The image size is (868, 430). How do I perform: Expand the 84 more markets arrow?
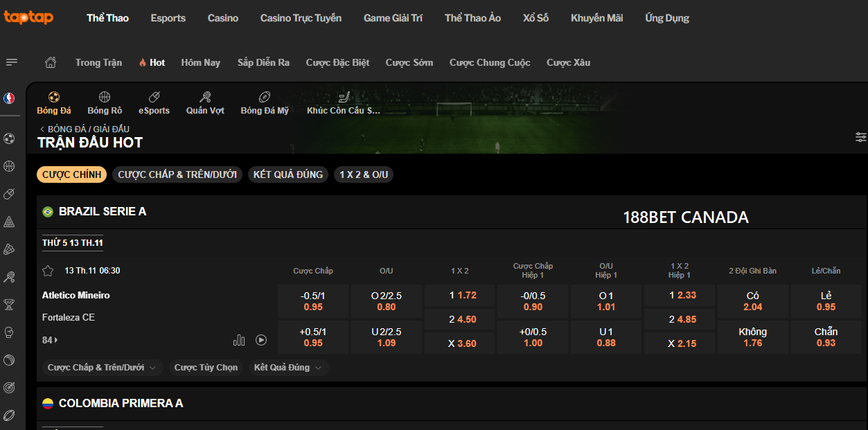coord(50,340)
